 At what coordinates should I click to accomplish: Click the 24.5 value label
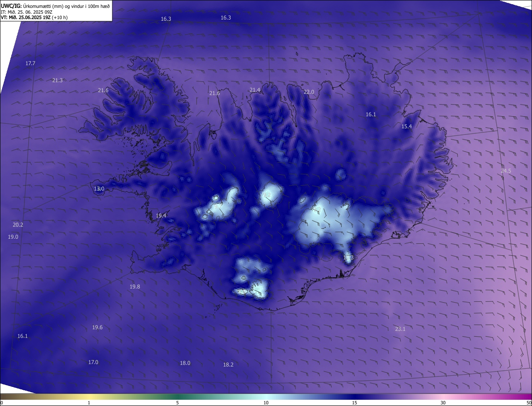click(x=506, y=171)
